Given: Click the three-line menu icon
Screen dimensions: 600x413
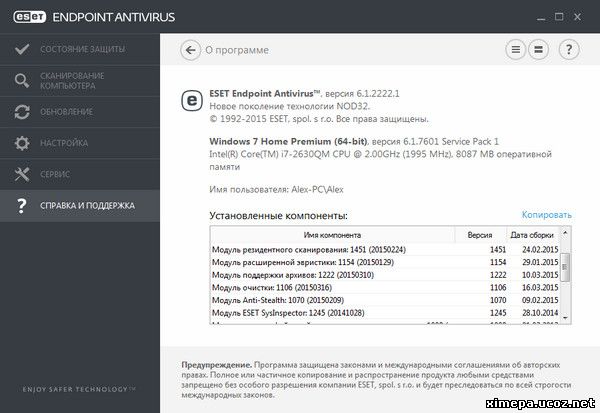Looking at the screenshot, I should pos(516,49).
